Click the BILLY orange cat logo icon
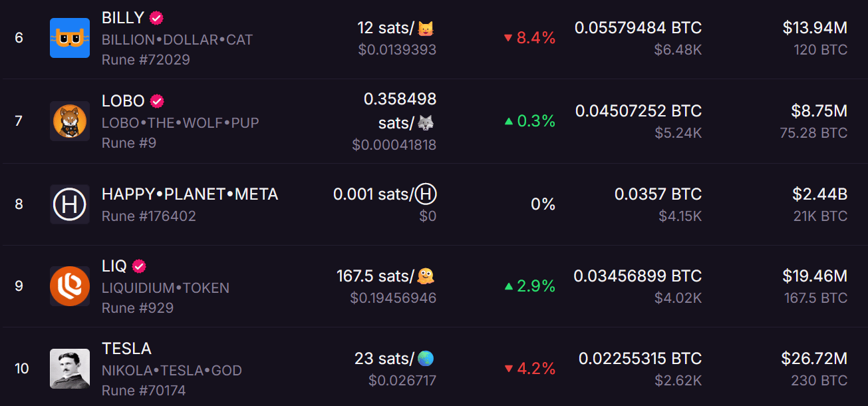Image resolution: width=868 pixels, height=406 pixels. 70,38
